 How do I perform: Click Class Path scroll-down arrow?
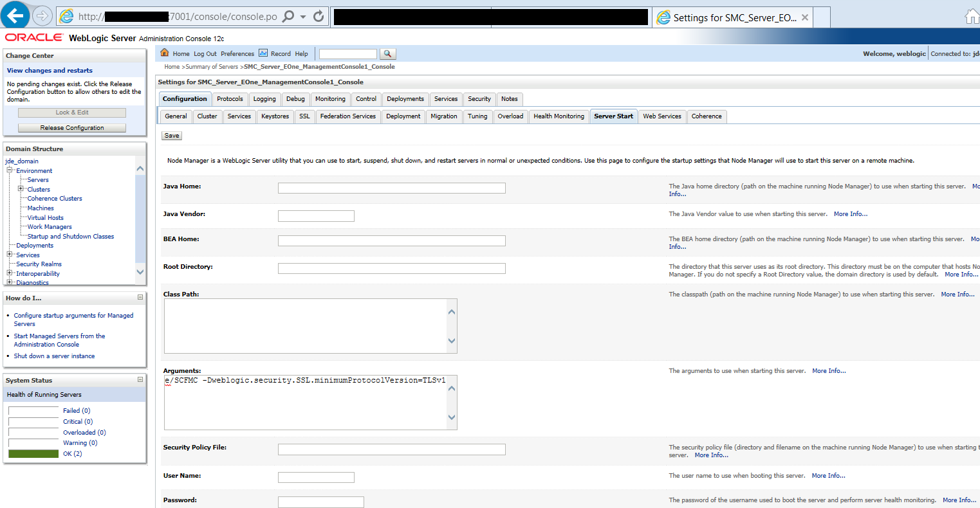pyautogui.click(x=452, y=341)
